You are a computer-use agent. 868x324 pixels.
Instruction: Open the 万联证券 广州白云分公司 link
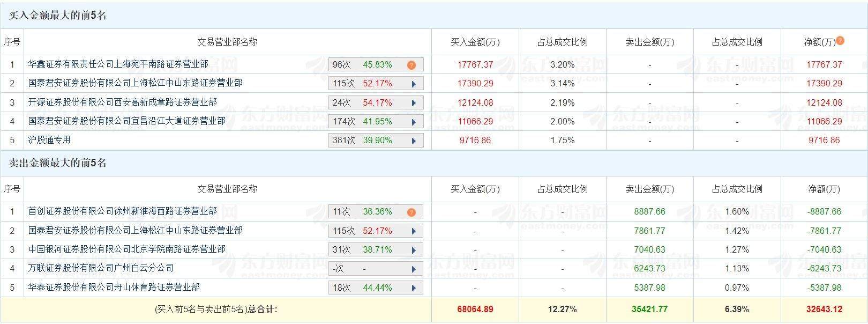pos(101,268)
